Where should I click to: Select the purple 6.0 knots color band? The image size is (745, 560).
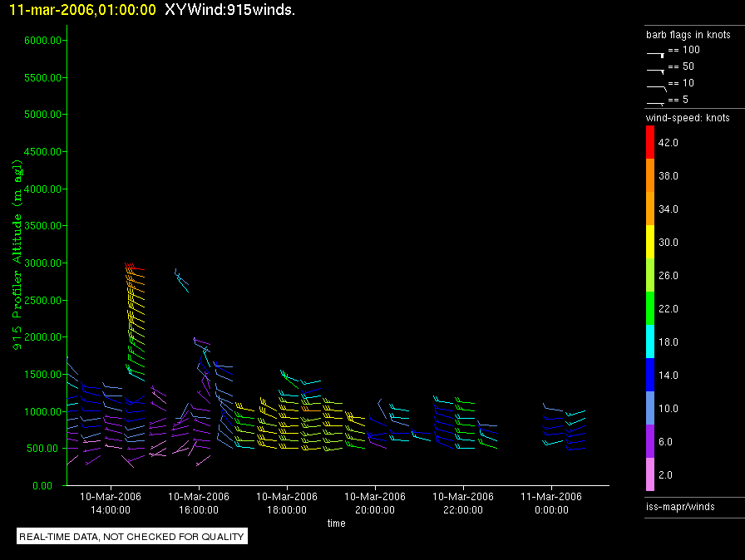click(x=650, y=442)
